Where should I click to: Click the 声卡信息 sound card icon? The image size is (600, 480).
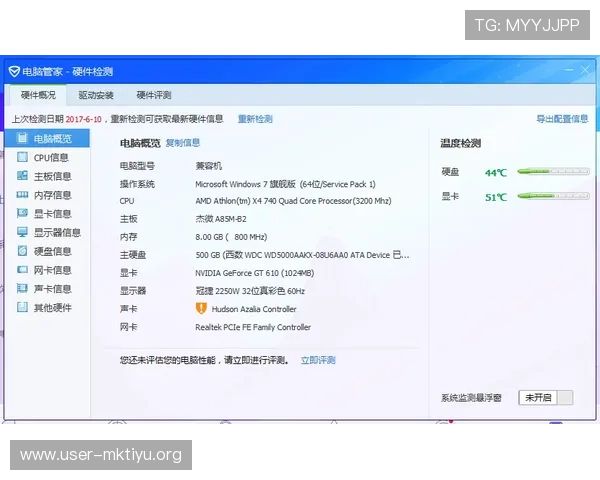22,288
